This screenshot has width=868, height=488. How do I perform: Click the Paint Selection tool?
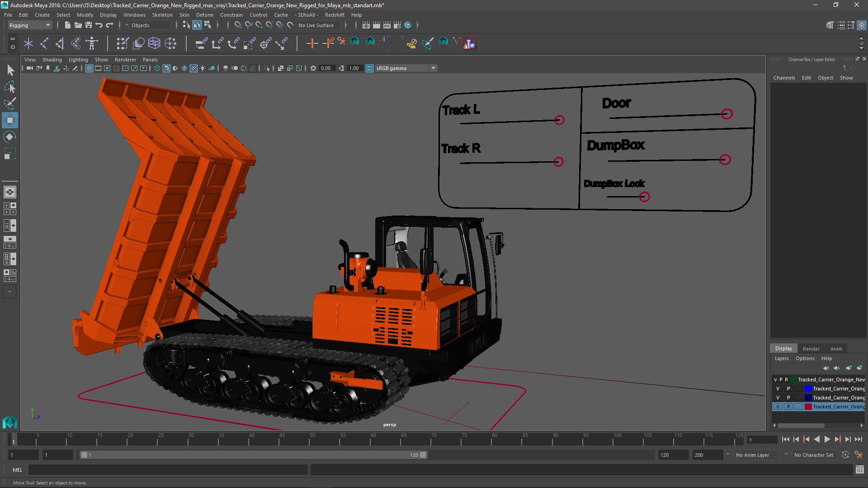coord(10,103)
